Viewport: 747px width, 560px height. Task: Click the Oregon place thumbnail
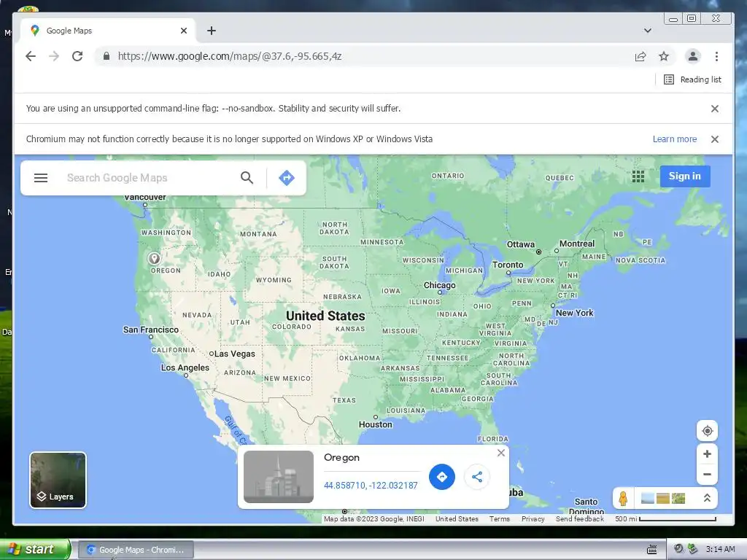pos(278,477)
